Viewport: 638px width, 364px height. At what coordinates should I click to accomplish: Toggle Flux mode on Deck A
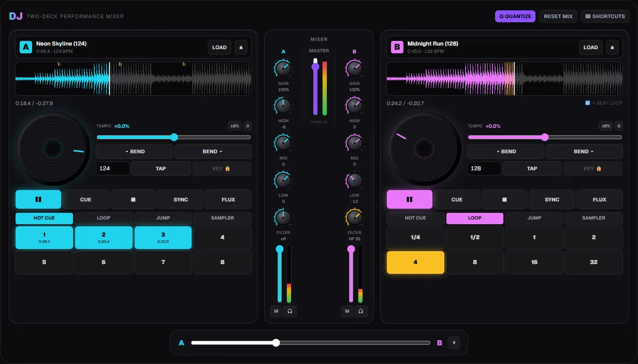coord(228,199)
